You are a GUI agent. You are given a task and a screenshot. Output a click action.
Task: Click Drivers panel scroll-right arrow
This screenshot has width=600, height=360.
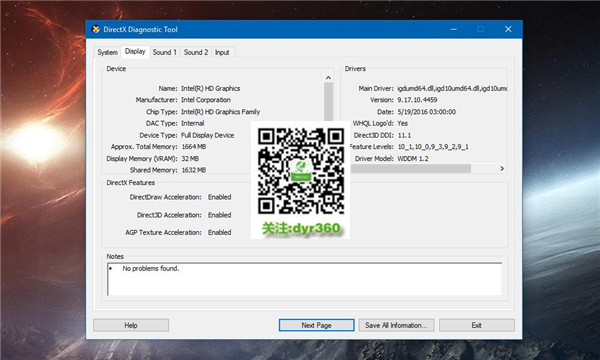click(x=502, y=168)
